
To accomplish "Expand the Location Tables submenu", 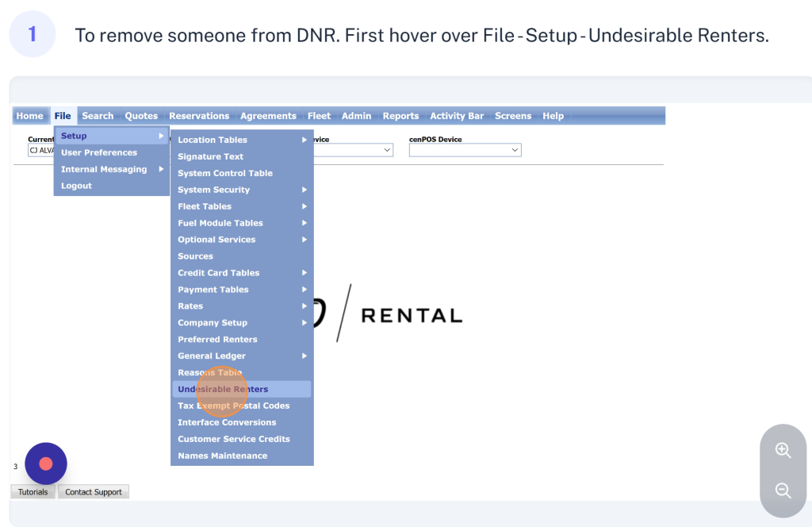I will coord(242,140).
